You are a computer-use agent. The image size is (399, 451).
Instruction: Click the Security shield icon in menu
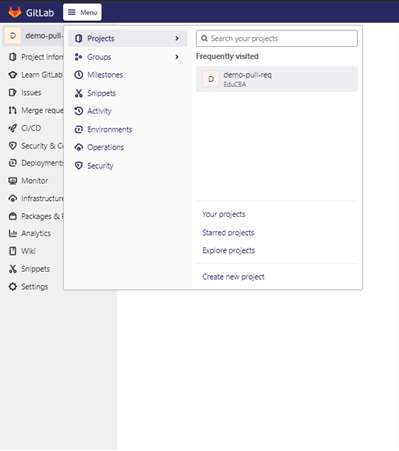tap(79, 166)
